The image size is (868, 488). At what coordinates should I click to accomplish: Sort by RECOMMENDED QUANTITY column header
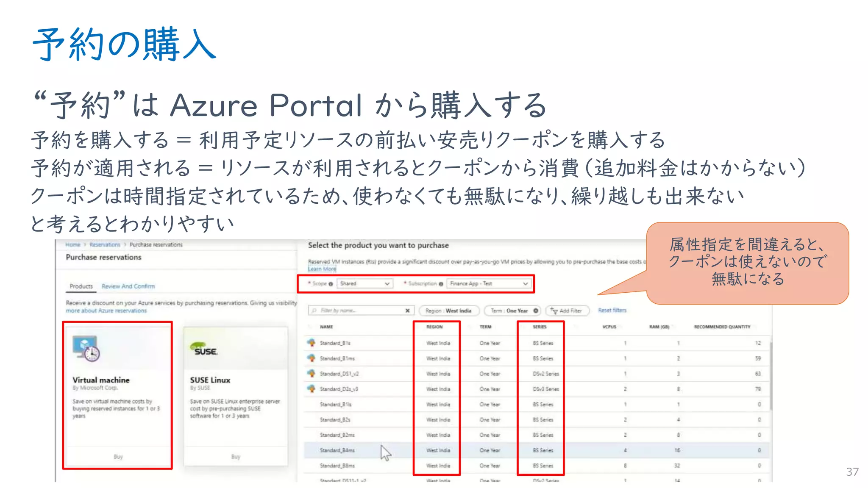(722, 327)
